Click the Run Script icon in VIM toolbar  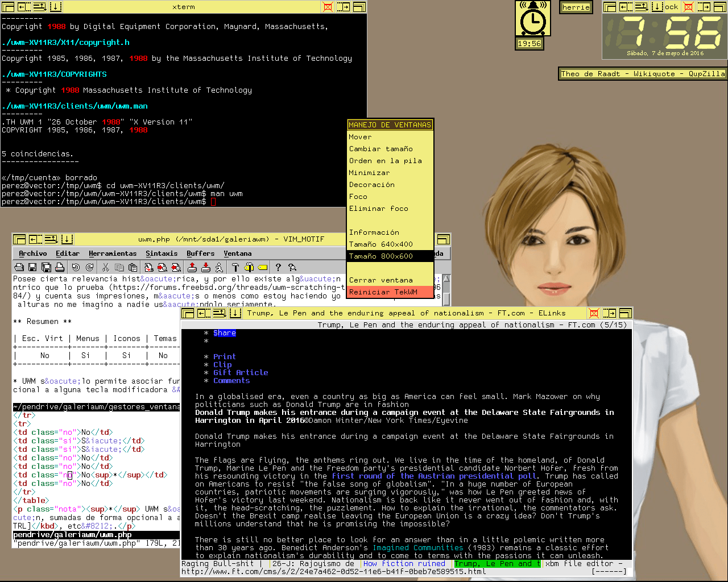pyautogui.click(x=219, y=267)
